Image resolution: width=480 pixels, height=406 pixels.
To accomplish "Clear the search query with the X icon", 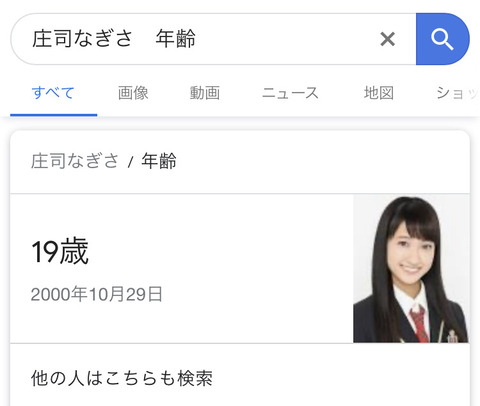I will pyautogui.click(x=388, y=39).
